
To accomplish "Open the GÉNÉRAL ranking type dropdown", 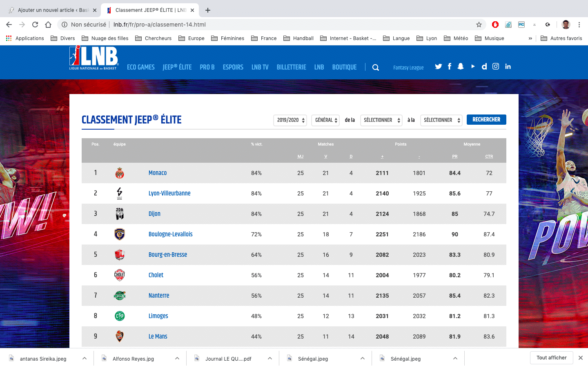I will click(325, 120).
